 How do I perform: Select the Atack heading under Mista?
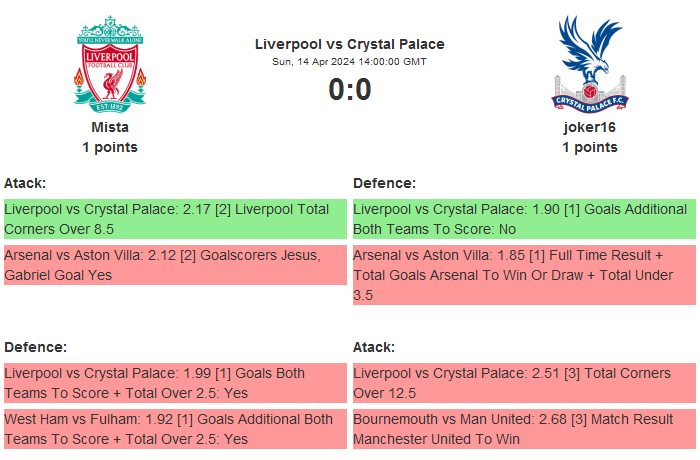point(25,183)
